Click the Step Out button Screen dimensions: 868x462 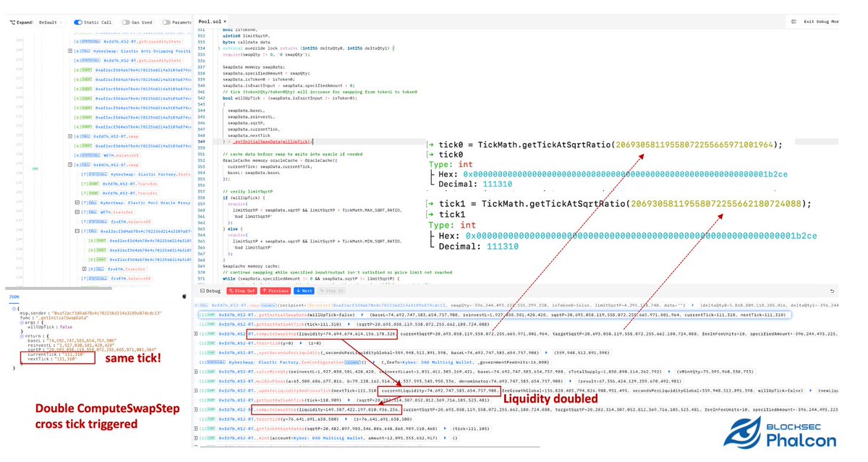(x=242, y=291)
